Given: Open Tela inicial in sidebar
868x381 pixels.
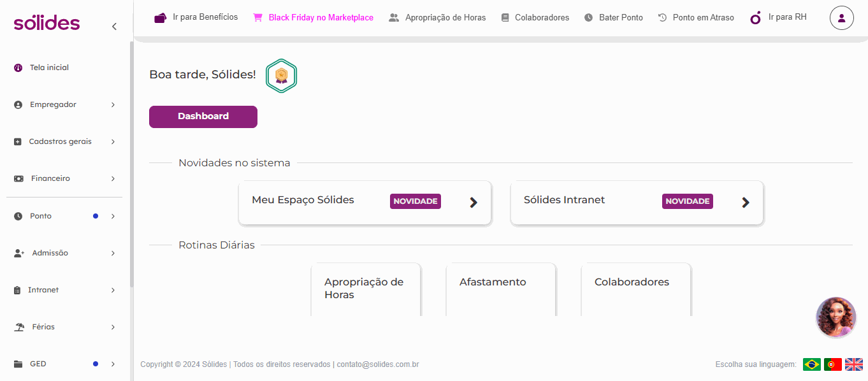Looking at the screenshot, I should pos(49,68).
